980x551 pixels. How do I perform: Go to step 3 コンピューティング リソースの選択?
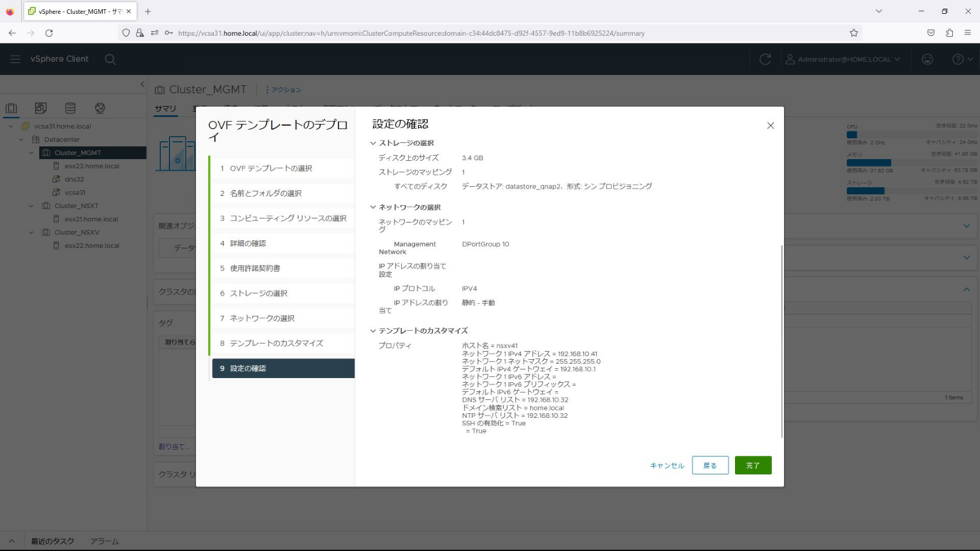282,218
